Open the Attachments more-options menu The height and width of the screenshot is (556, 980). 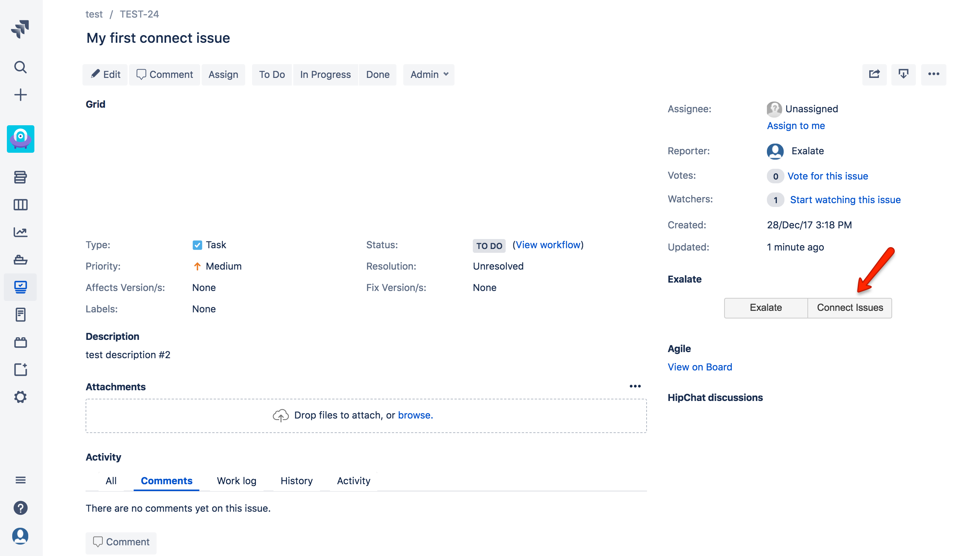(635, 386)
